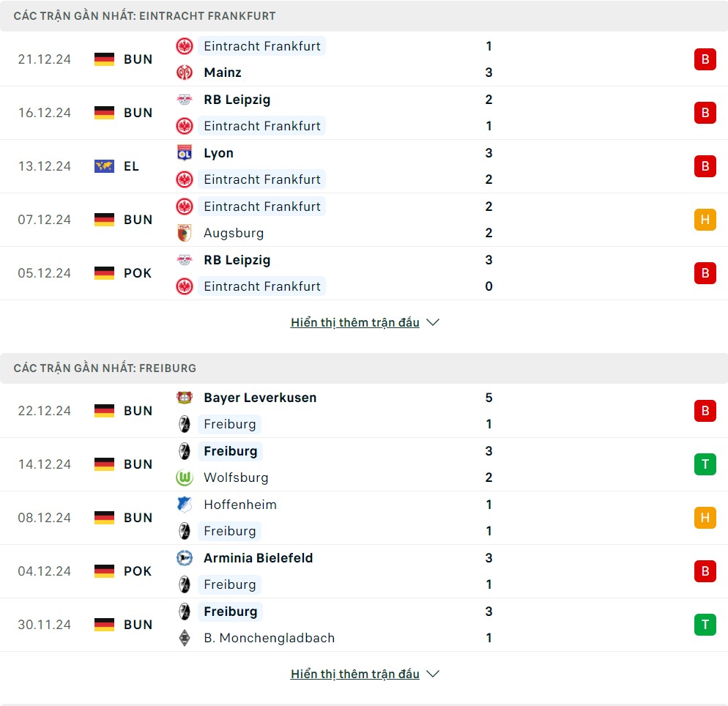Click the Augsburg club crest
The image size is (728, 706).
[185, 233]
